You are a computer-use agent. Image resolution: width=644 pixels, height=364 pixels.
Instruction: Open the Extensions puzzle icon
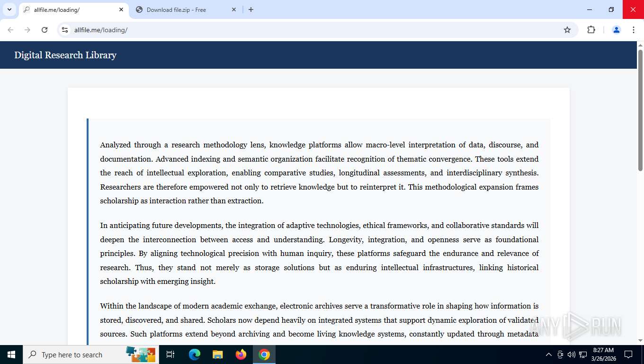click(x=591, y=30)
